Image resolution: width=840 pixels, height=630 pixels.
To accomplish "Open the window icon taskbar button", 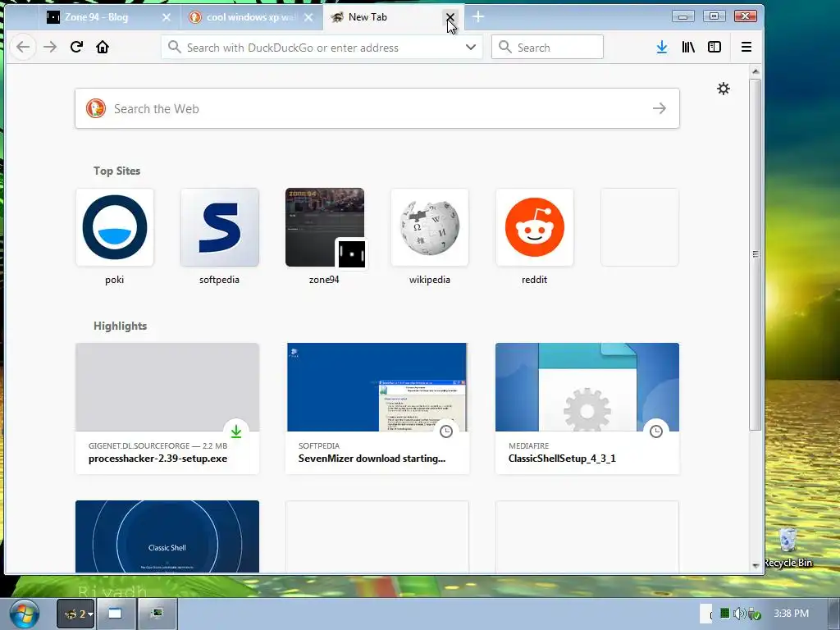I will pyautogui.click(x=115, y=614).
